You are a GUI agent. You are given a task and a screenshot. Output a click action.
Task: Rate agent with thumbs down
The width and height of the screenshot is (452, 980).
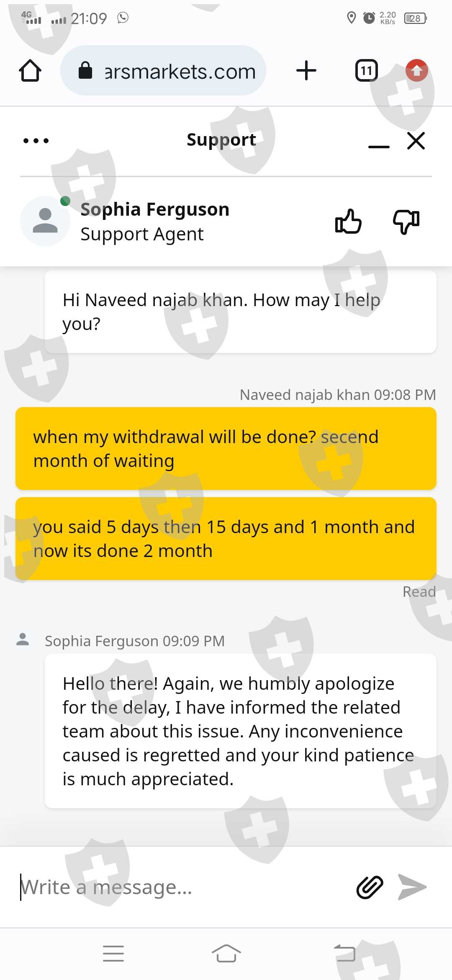click(406, 221)
